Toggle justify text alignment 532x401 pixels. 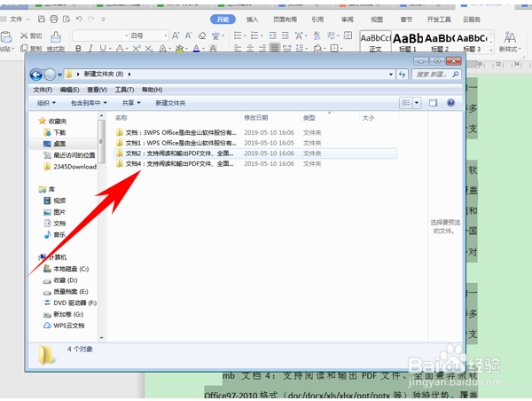(x=275, y=48)
